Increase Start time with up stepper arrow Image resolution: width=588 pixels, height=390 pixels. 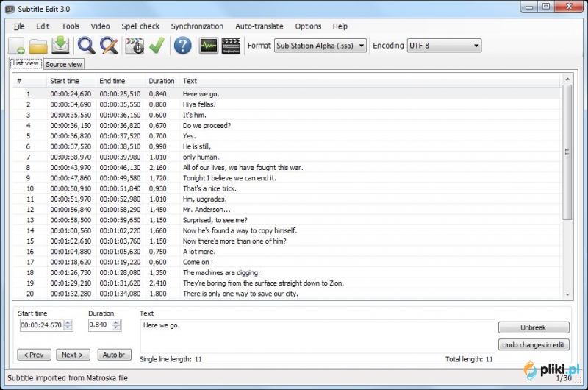[x=68, y=322]
